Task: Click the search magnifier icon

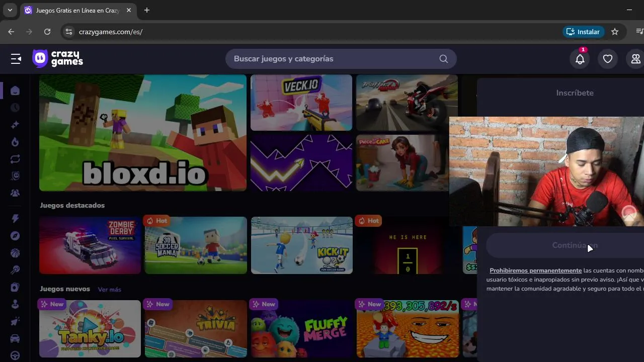Action: click(443, 59)
